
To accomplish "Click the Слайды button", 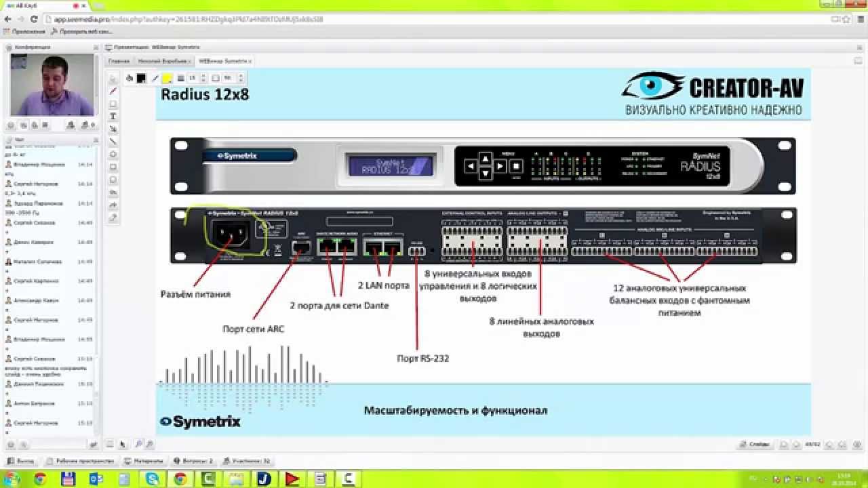I will click(755, 444).
